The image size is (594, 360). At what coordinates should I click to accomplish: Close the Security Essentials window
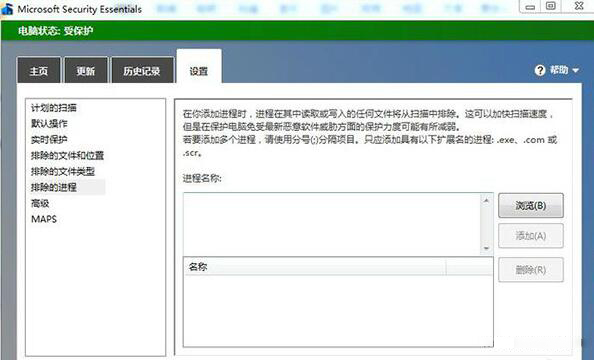click(x=578, y=6)
